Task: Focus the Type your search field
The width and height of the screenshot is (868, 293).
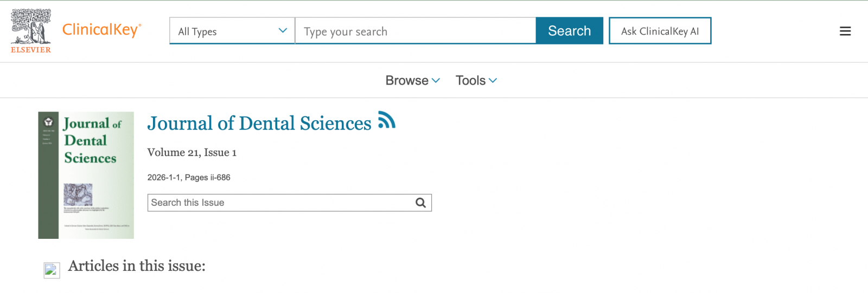Action: click(415, 31)
